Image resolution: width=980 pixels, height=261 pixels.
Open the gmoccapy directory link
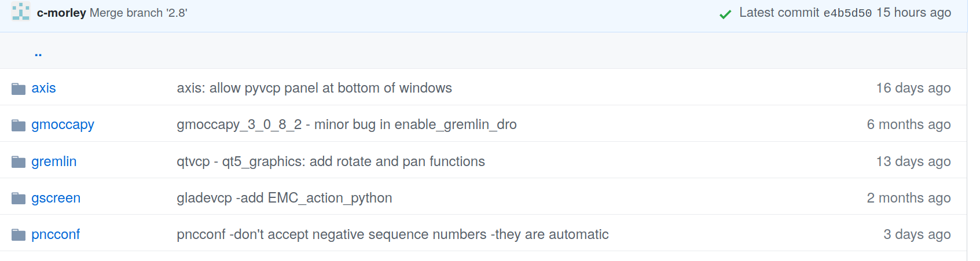(x=63, y=124)
